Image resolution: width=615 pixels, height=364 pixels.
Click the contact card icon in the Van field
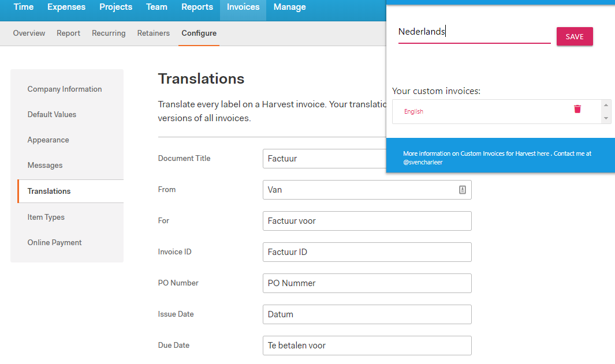(462, 189)
